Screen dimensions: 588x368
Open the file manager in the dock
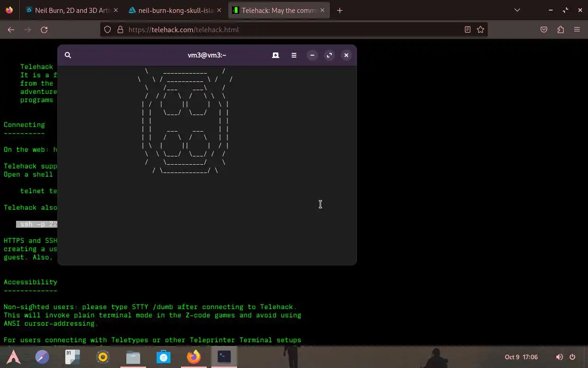tap(133, 357)
